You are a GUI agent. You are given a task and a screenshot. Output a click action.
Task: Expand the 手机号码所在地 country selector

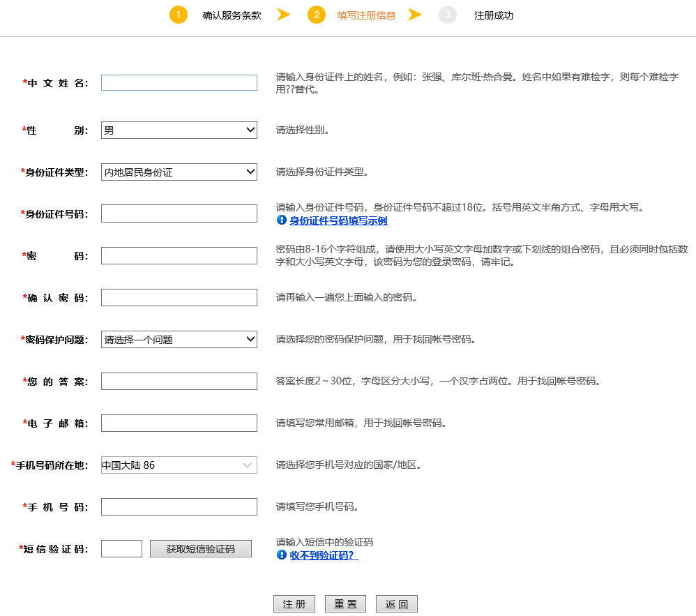[179, 465]
